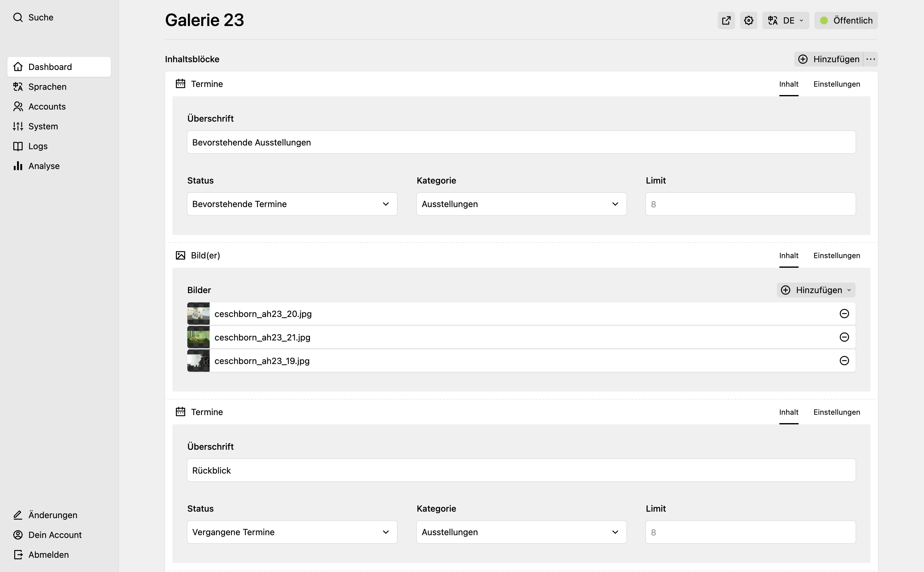The image size is (924, 572).
Task: Remove ceschborn_ah23_19.jpg with minus icon
Action: 844,361
